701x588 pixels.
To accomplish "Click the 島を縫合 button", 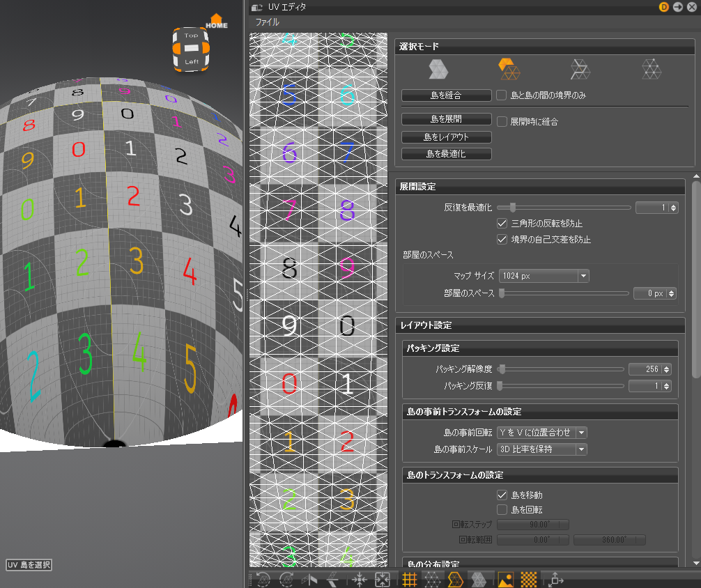I will pos(446,95).
